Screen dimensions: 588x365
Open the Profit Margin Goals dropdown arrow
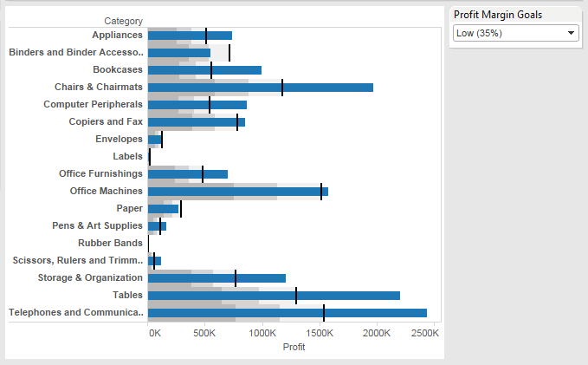[571, 33]
